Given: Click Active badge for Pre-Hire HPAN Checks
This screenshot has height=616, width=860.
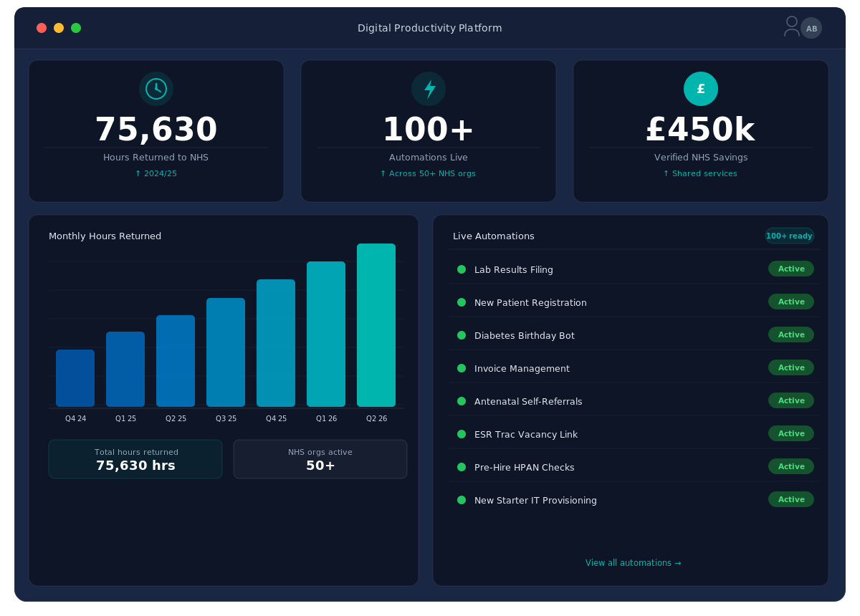Looking at the screenshot, I should [x=791, y=466].
